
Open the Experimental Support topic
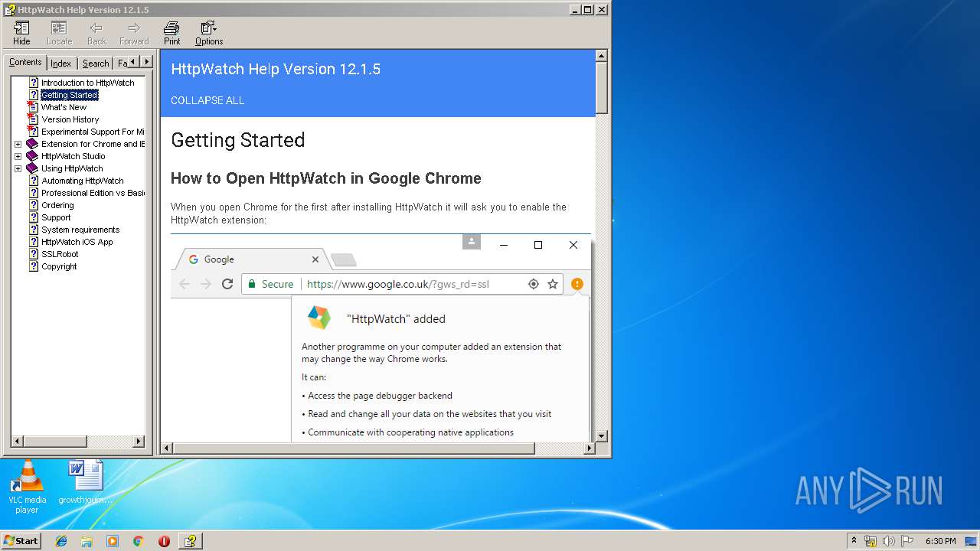(93, 132)
